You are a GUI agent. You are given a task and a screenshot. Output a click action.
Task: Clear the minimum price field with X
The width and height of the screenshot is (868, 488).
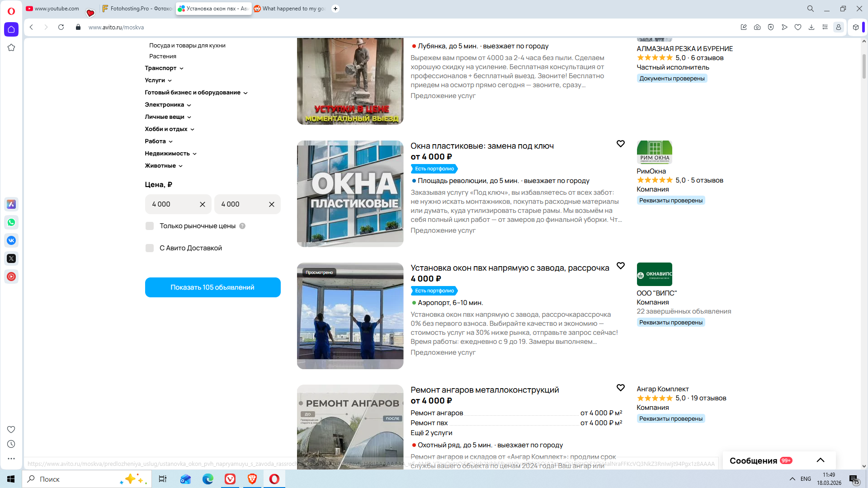[x=203, y=204]
